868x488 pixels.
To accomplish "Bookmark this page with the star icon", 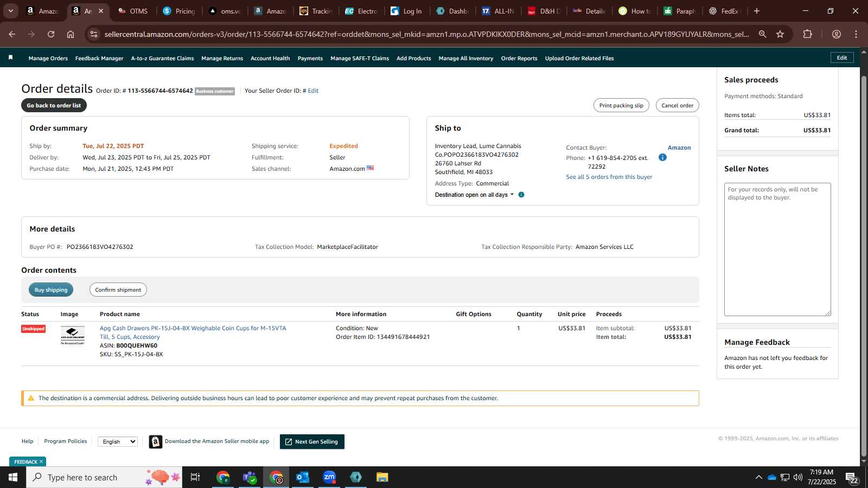I will (780, 34).
